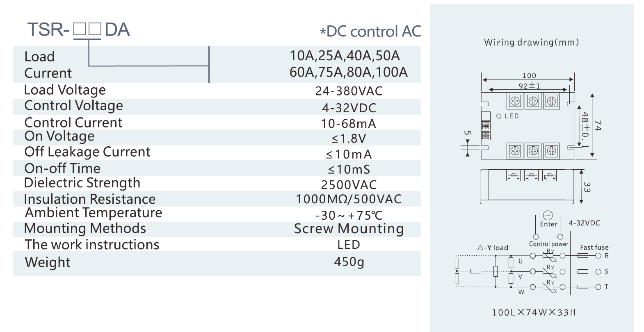
Task: Click the bottom-right screw terminal symbol
Action: coord(551,151)
